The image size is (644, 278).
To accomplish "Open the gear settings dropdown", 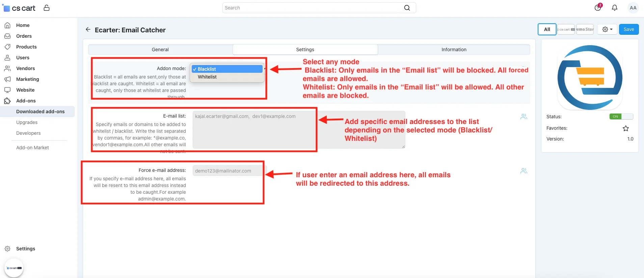I will pyautogui.click(x=607, y=29).
